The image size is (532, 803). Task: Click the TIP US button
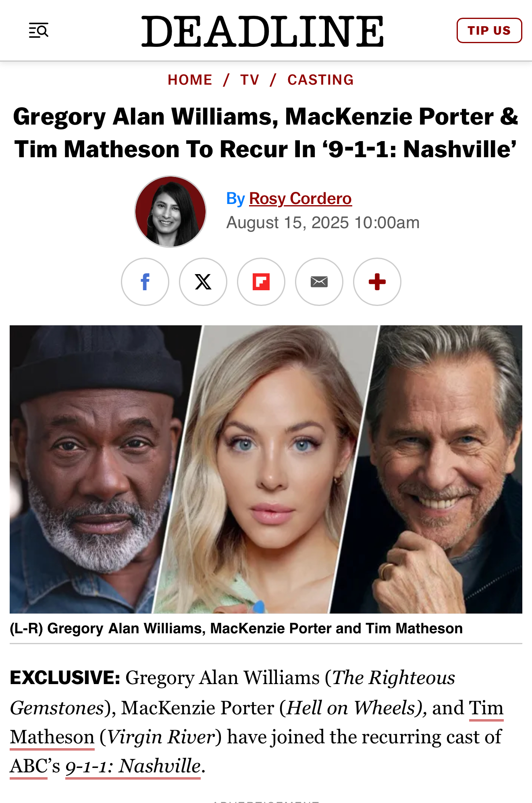click(x=489, y=31)
